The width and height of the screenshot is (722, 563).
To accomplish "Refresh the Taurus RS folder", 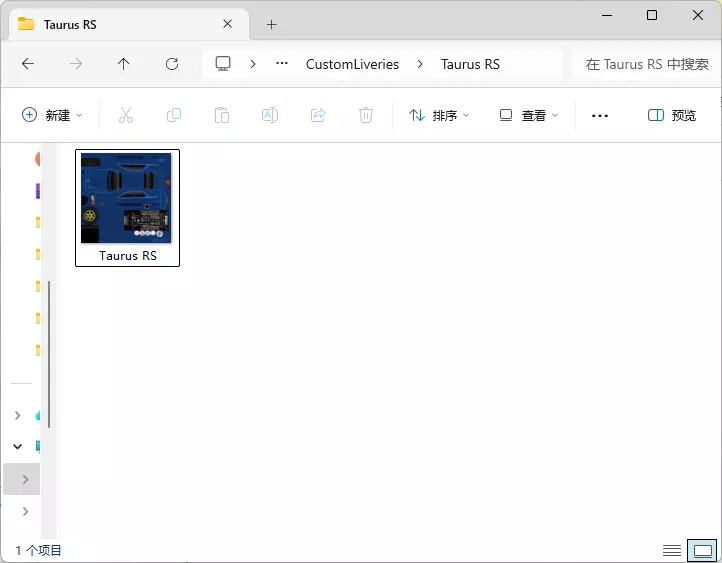I will pos(172,64).
